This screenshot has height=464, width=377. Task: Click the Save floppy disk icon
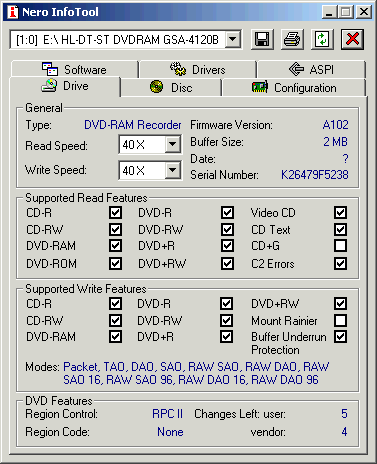pos(262,39)
